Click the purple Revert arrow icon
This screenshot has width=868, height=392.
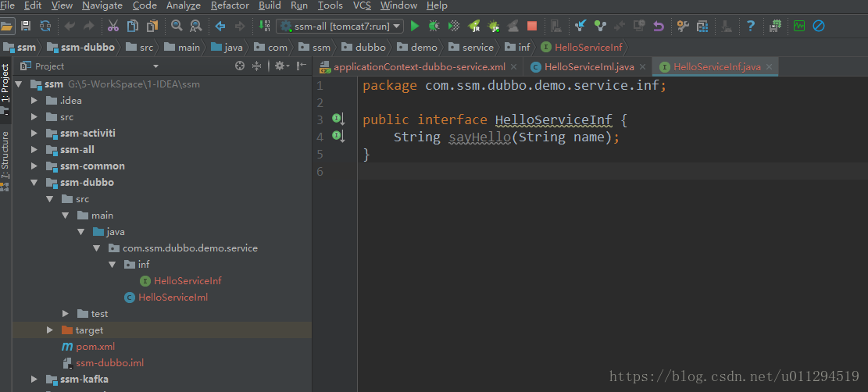pos(658,26)
